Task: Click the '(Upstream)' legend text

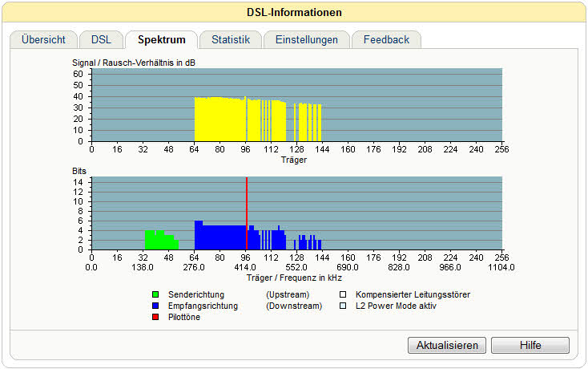Action: pyautogui.click(x=288, y=294)
